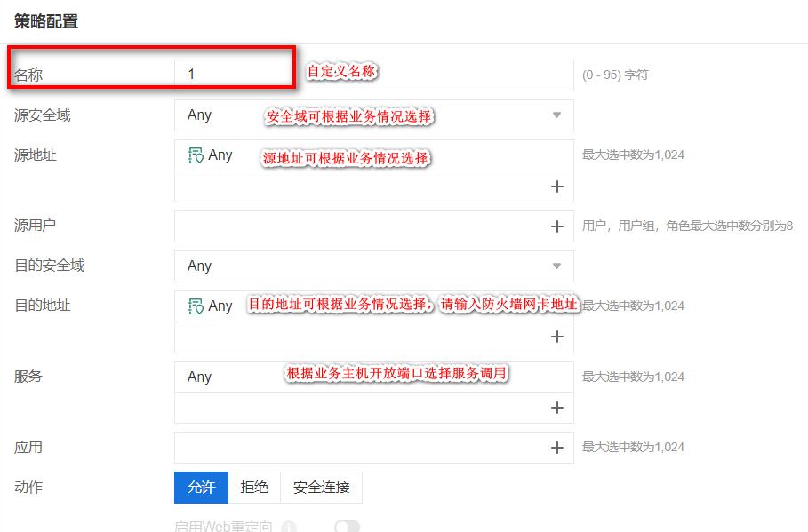Click the address object icon in 目的地址
Screen dimensions: 808x532
coord(196,306)
